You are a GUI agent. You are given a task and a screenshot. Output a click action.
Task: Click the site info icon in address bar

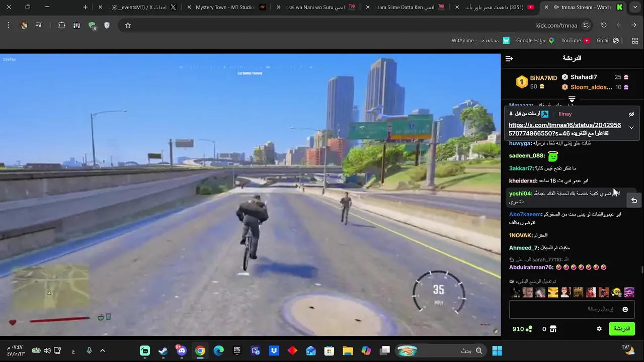coord(586,25)
